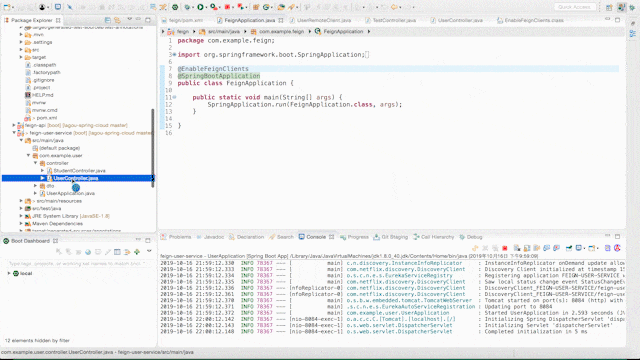The image size is (640, 360).
Task: Switch to the Debug perspective icon
Action: pyautogui.click(x=633, y=7)
